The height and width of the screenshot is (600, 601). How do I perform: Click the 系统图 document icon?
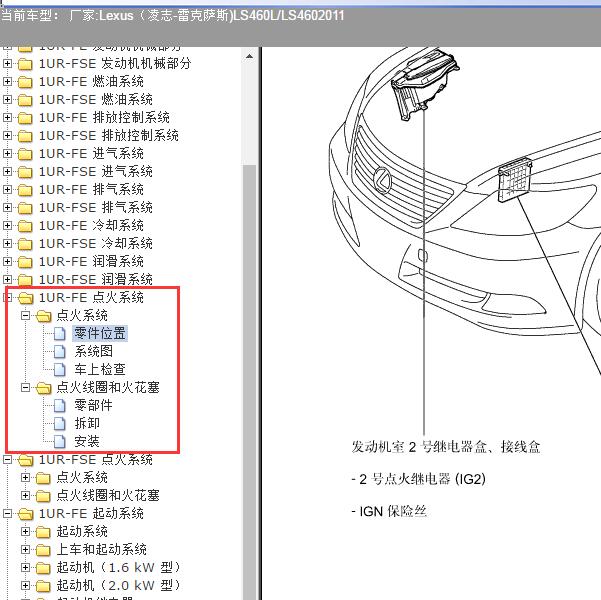coord(59,352)
